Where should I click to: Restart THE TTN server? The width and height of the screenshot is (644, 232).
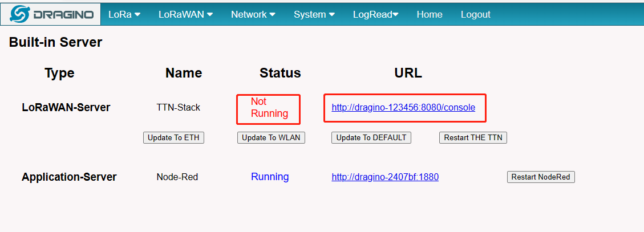coord(473,137)
